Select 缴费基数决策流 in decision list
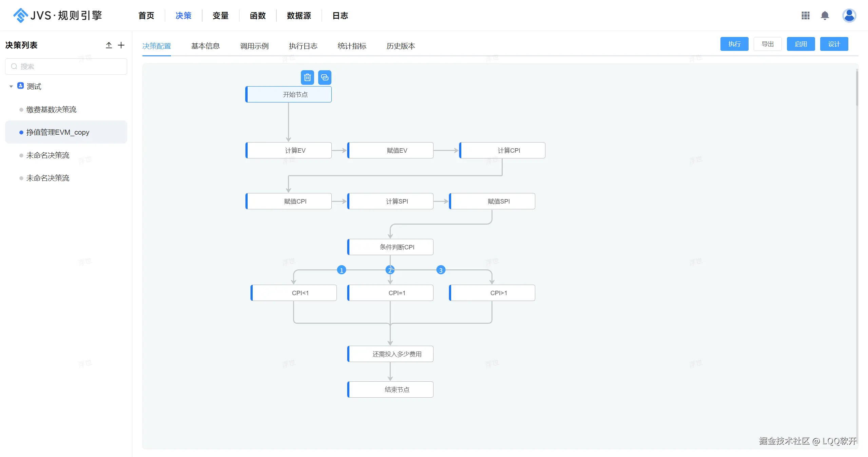 tap(52, 110)
